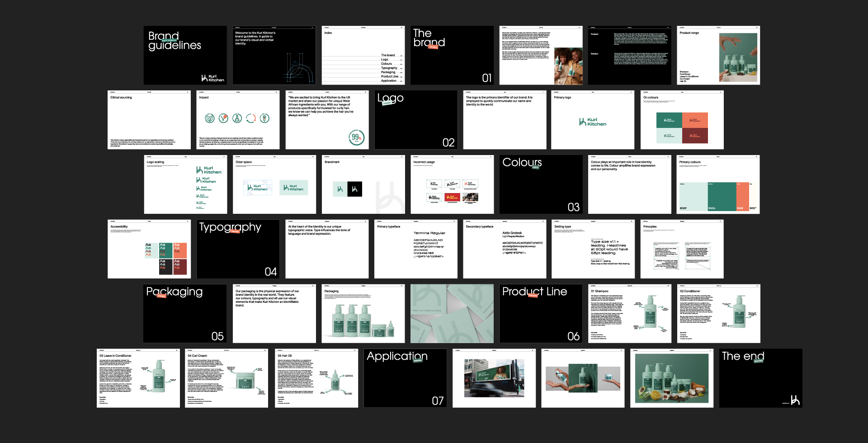This screenshot has height=443, width=868.
Task: Open the Primary colours slide
Action: [719, 184]
